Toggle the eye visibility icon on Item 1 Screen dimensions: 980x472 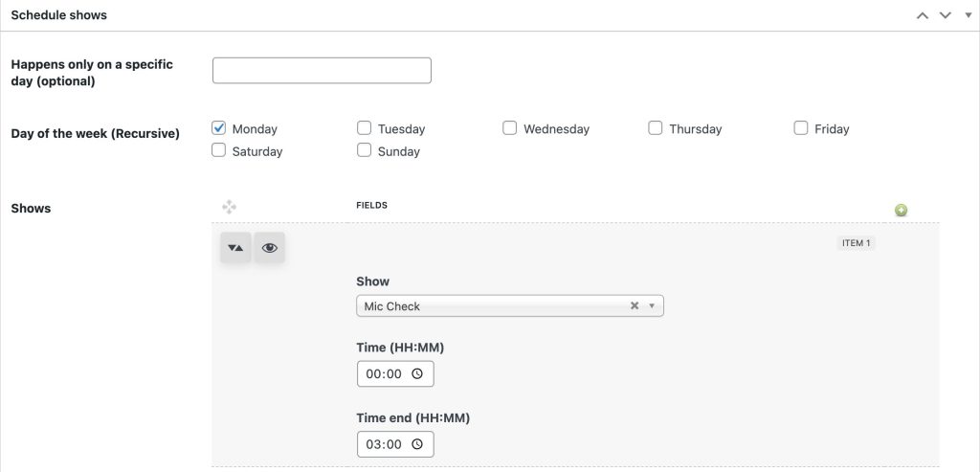tap(270, 247)
